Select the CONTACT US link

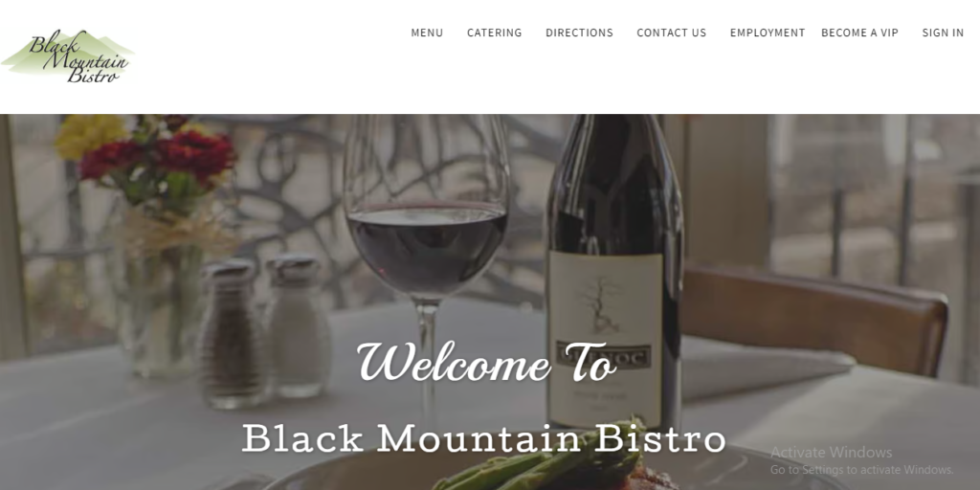point(671,33)
